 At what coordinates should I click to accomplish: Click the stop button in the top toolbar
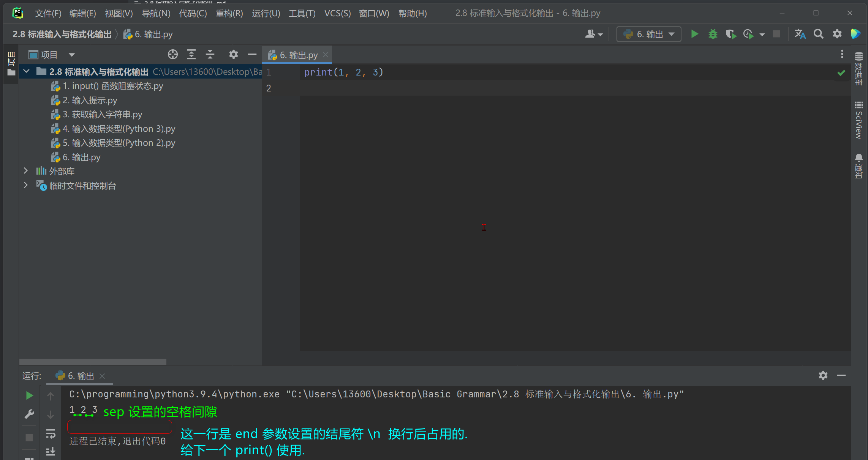point(776,34)
